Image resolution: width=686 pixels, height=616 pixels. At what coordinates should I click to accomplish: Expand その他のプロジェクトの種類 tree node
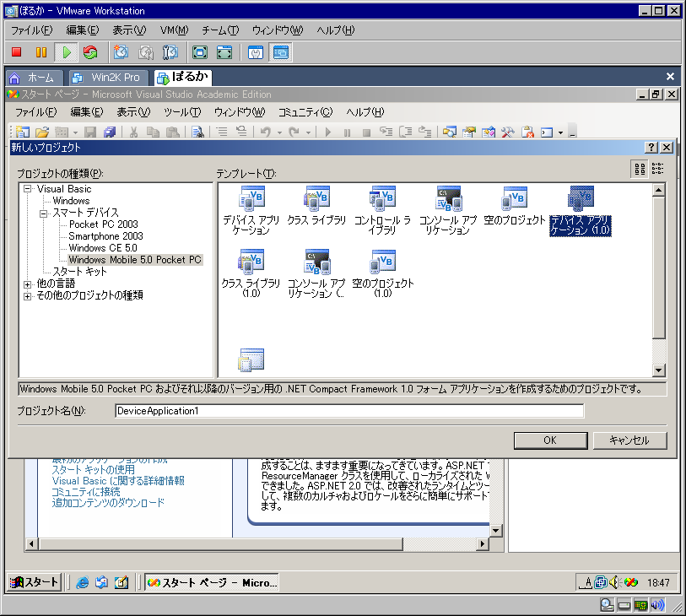point(28,296)
